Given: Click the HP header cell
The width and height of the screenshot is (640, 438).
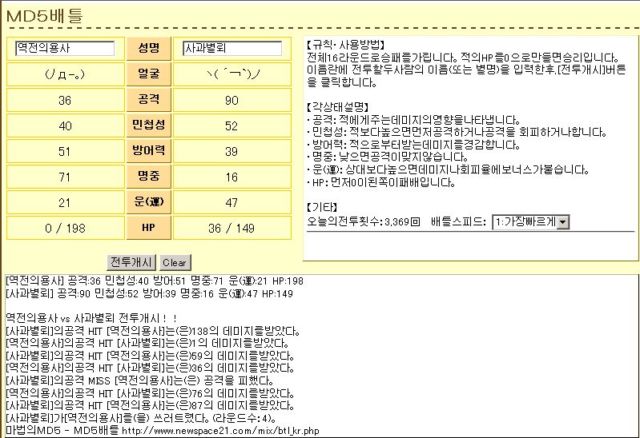Looking at the screenshot, I should 149,227.
